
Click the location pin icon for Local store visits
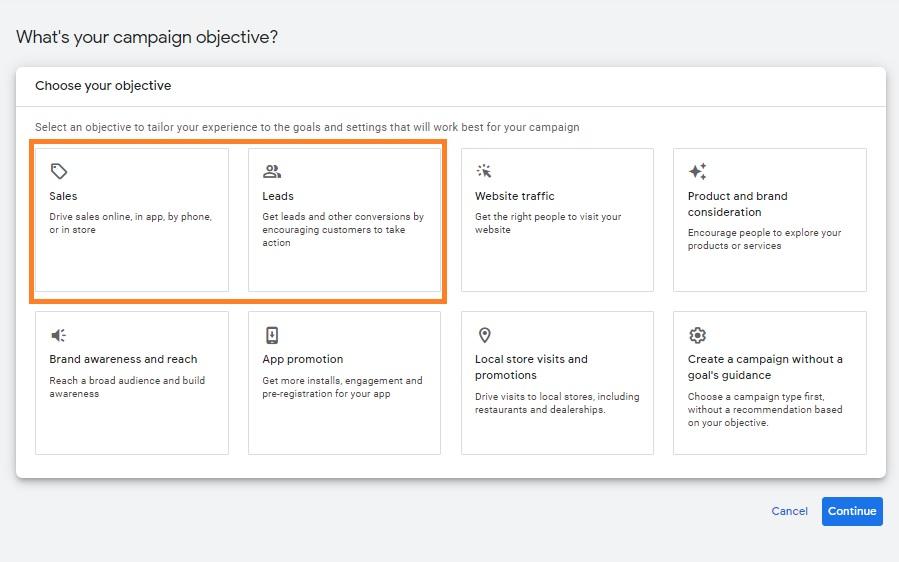coord(484,335)
